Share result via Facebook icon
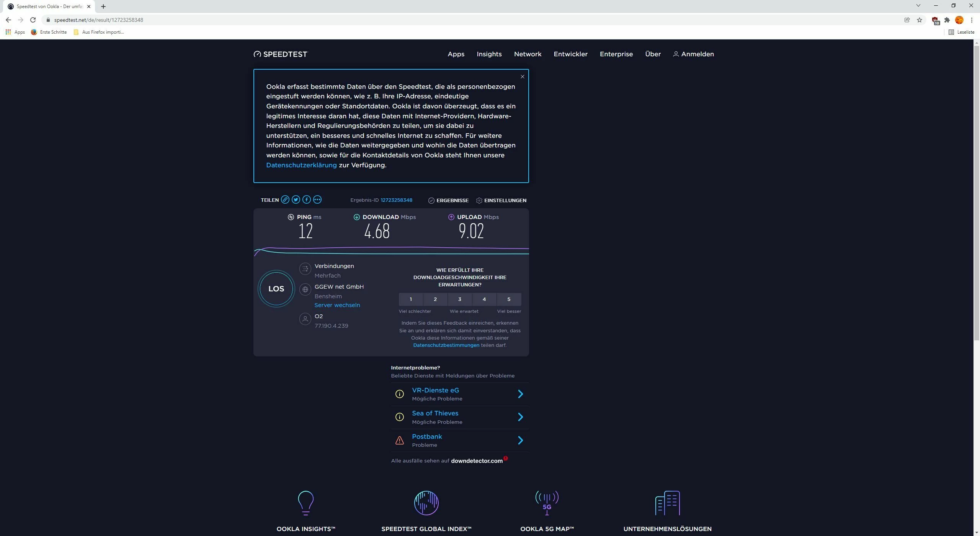The width and height of the screenshot is (980, 536). coord(306,199)
